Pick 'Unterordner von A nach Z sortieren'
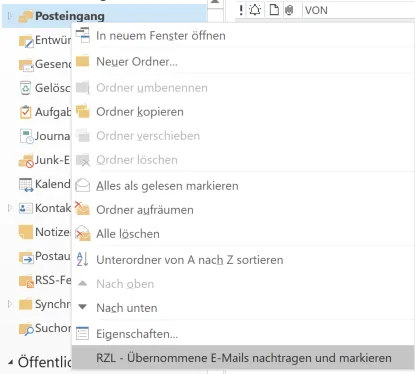This screenshot has height=374, width=415. tap(243, 260)
